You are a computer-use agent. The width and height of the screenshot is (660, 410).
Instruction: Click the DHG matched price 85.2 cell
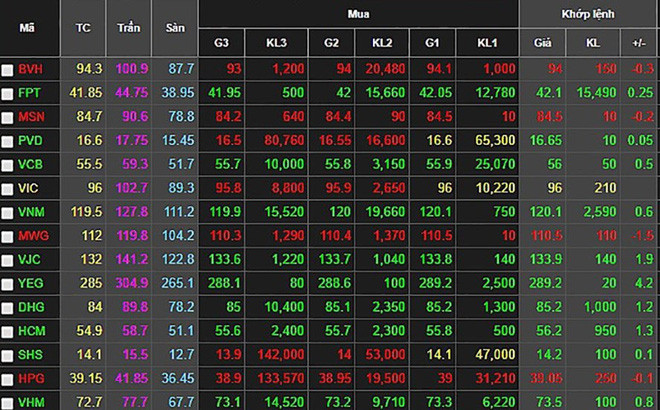pyautogui.click(x=547, y=307)
